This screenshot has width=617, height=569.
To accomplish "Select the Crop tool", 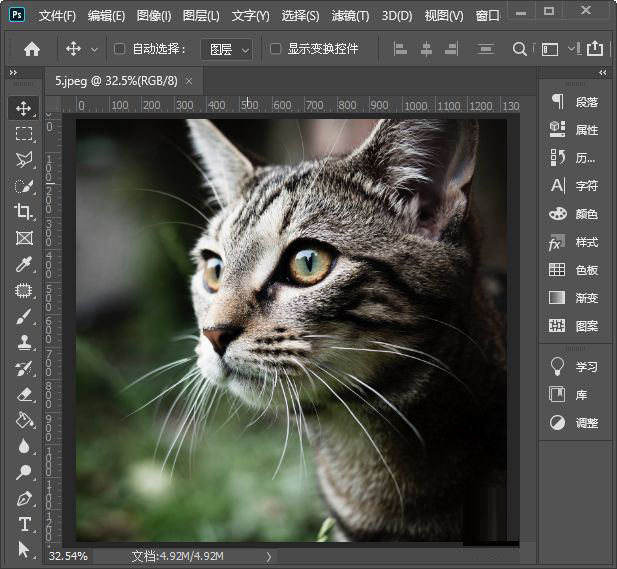I will coord(24,211).
